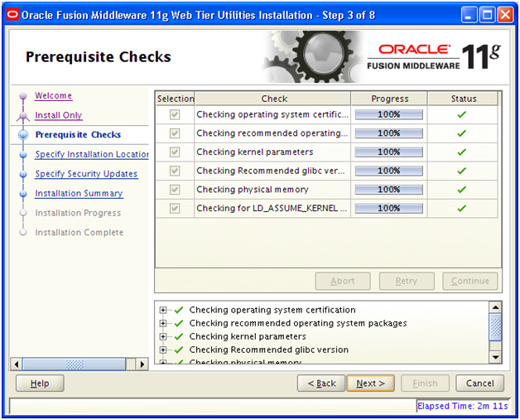Toggle checkbox for operating system certification check
The width and height of the screenshot is (520, 420).
pyautogui.click(x=175, y=115)
